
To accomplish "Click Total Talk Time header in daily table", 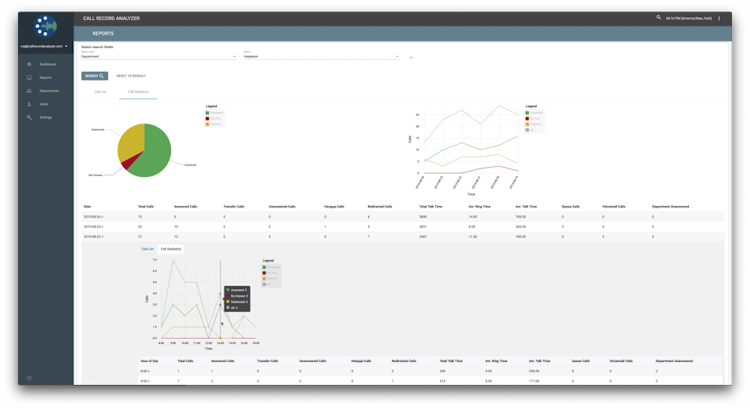I will click(430, 207).
